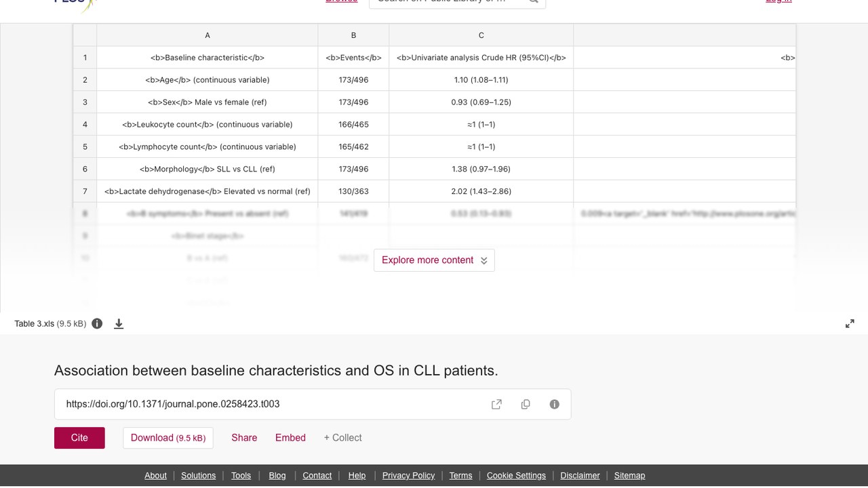Open the Sitemap footer link

629,476
